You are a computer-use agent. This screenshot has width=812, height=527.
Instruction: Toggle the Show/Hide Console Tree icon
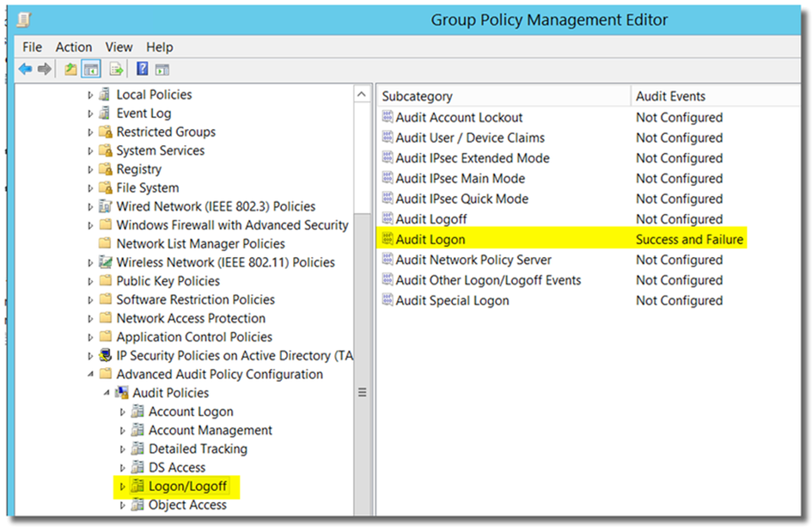pyautogui.click(x=90, y=70)
